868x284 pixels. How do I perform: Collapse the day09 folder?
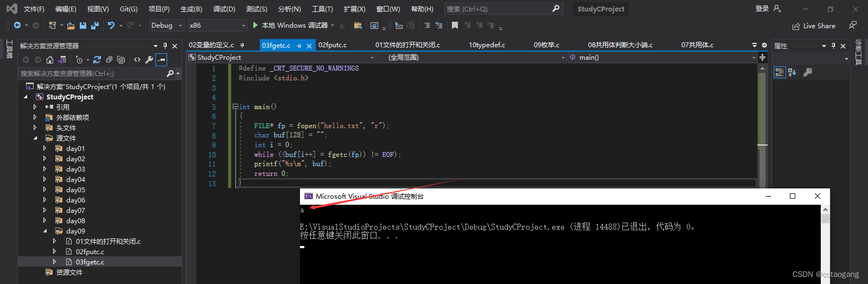(45, 231)
